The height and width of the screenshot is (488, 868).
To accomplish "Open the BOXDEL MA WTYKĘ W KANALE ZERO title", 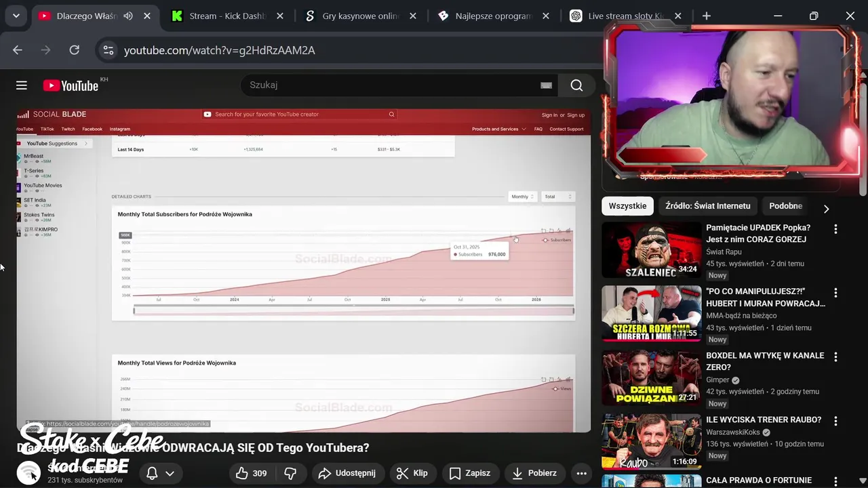I will pyautogui.click(x=765, y=361).
